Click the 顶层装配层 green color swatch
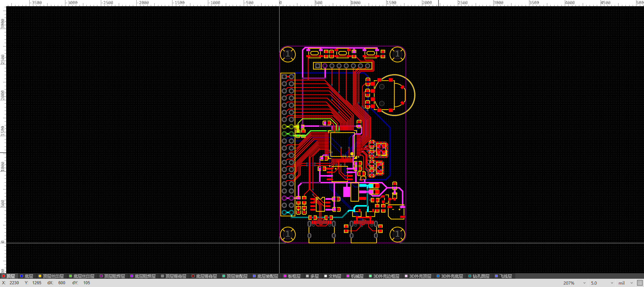This screenshot has width=644, height=287. 224,276
